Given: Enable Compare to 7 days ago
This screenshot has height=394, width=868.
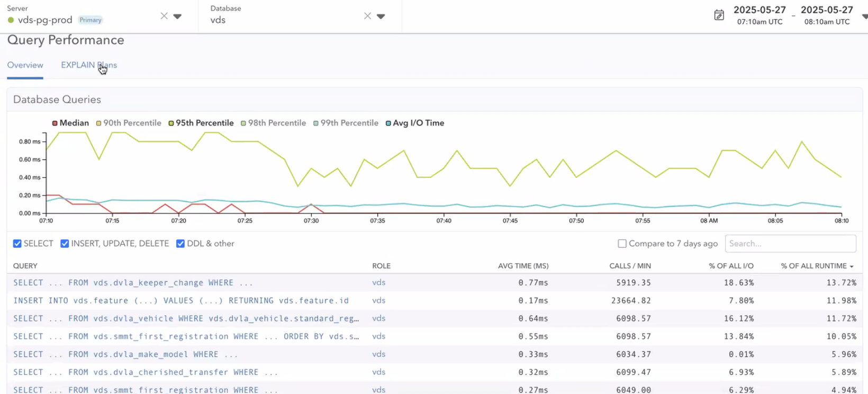Looking at the screenshot, I should [x=622, y=244].
